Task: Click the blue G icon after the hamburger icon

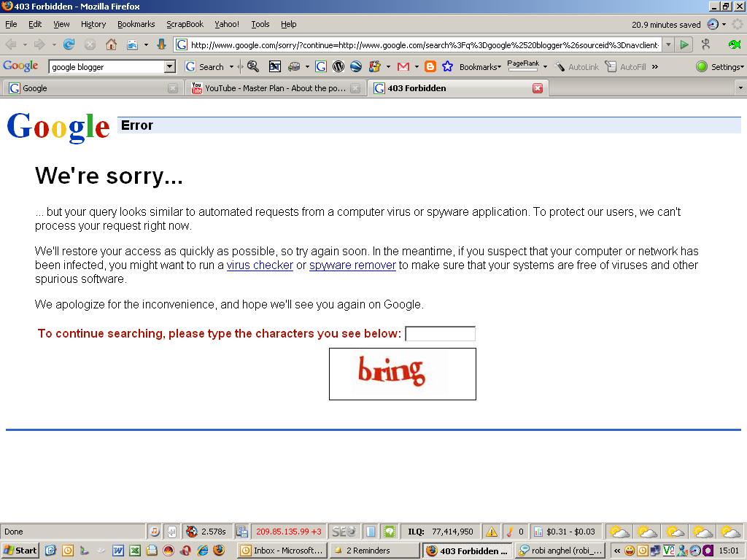Action: pyautogui.click(x=321, y=66)
